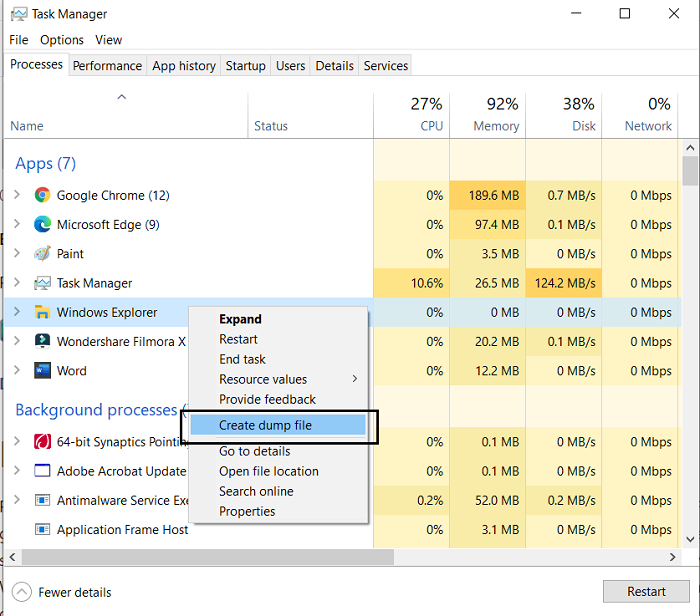700x616 pixels.
Task: Click the Task Manager title bar icon
Action: (17, 14)
